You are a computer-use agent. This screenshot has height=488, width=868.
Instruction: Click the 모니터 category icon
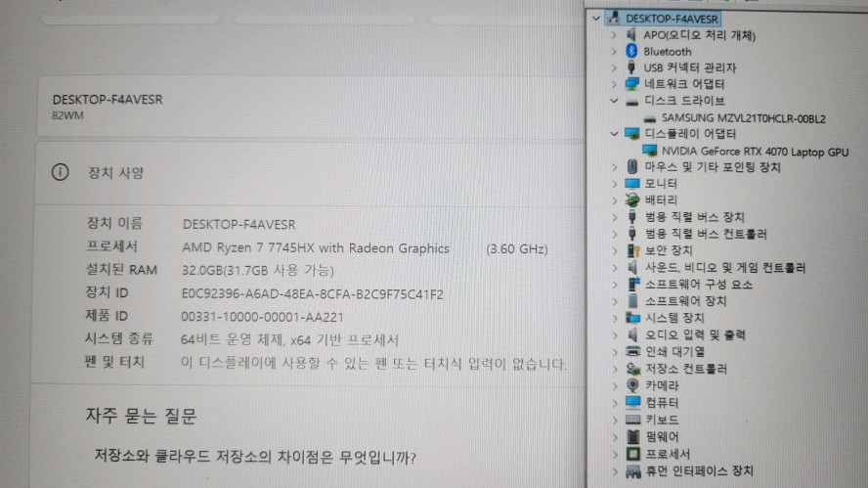(632, 183)
